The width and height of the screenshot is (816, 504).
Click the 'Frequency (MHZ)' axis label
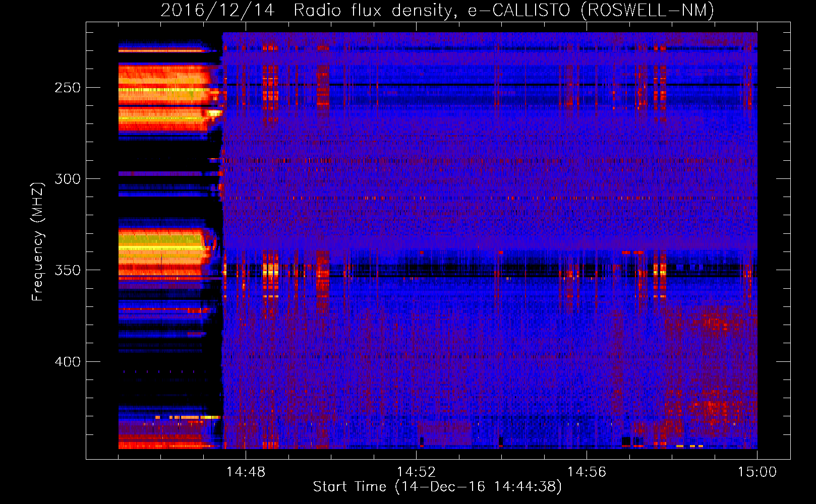pyautogui.click(x=38, y=242)
